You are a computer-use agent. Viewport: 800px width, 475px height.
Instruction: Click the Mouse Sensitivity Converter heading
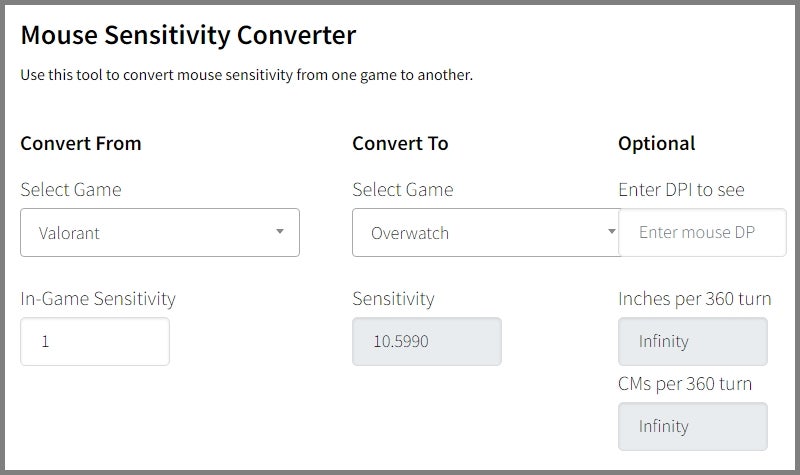(188, 36)
